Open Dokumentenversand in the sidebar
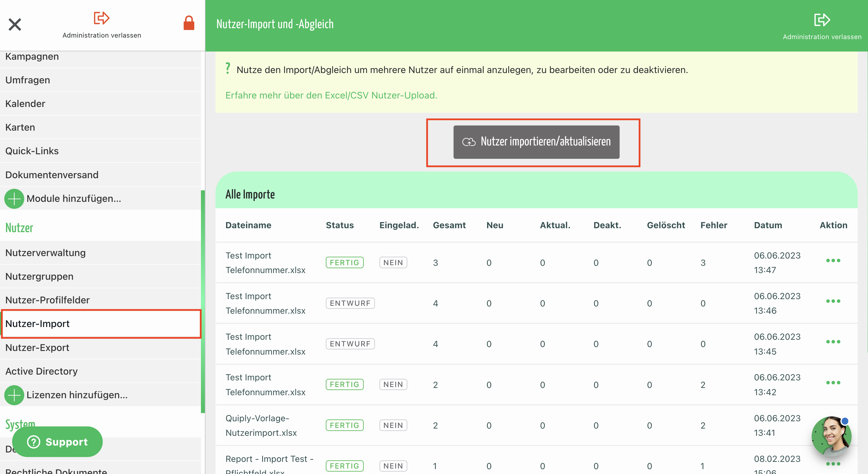 [x=100, y=175]
